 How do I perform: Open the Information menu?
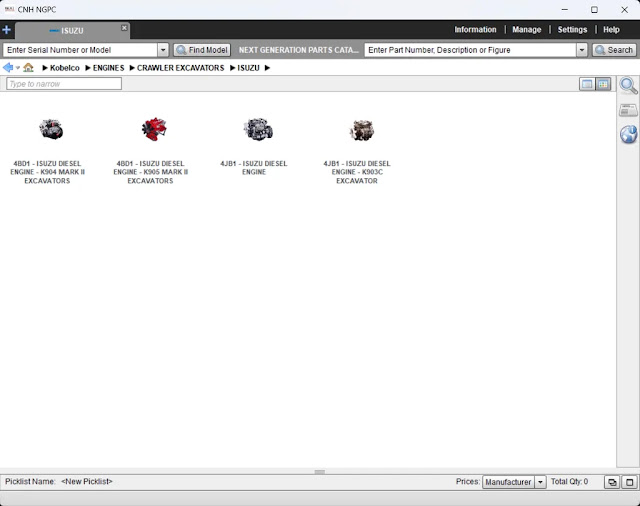point(475,30)
